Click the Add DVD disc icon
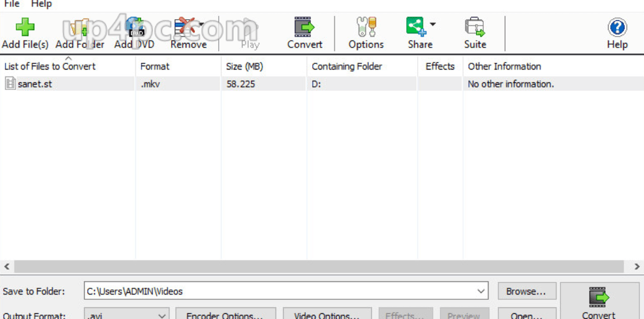This screenshot has height=319, width=644. [x=134, y=27]
